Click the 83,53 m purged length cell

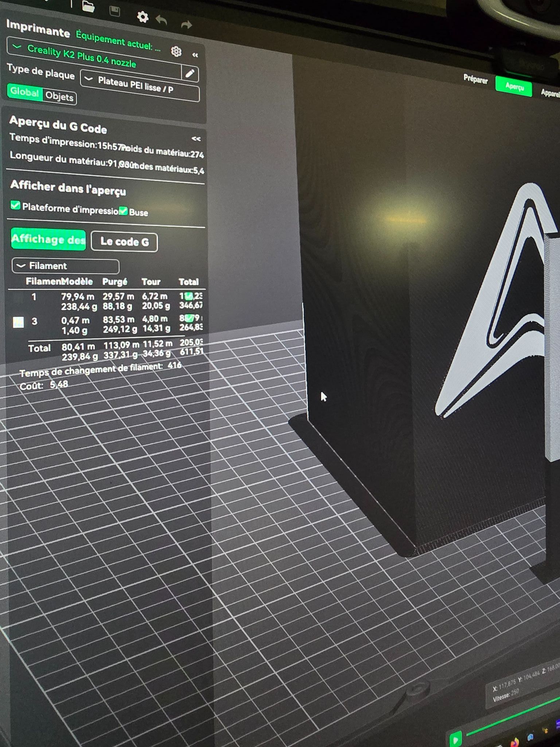(x=118, y=320)
